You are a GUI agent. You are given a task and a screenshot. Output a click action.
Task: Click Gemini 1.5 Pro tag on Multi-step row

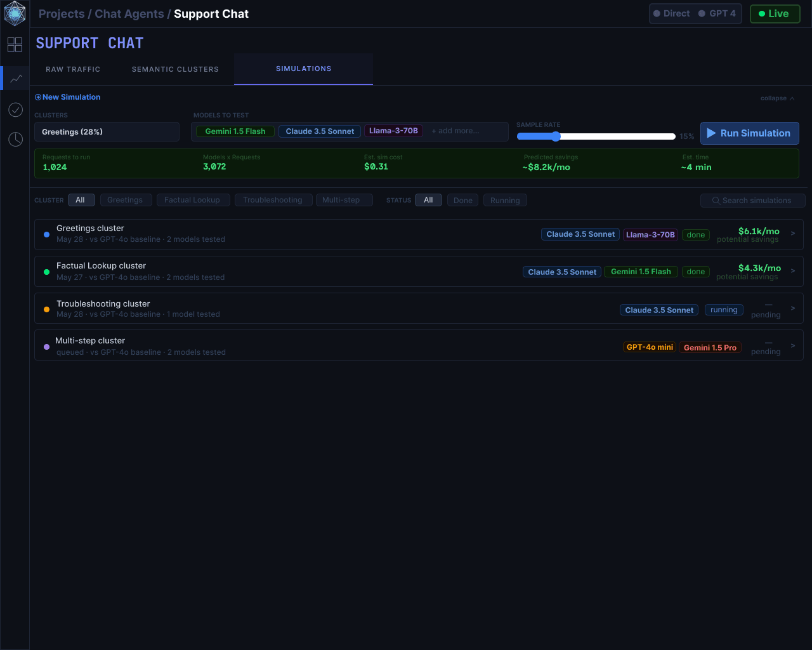pyautogui.click(x=710, y=347)
